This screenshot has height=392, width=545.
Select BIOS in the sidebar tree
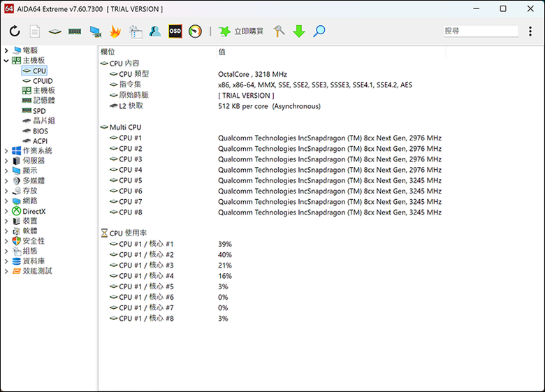35,131
